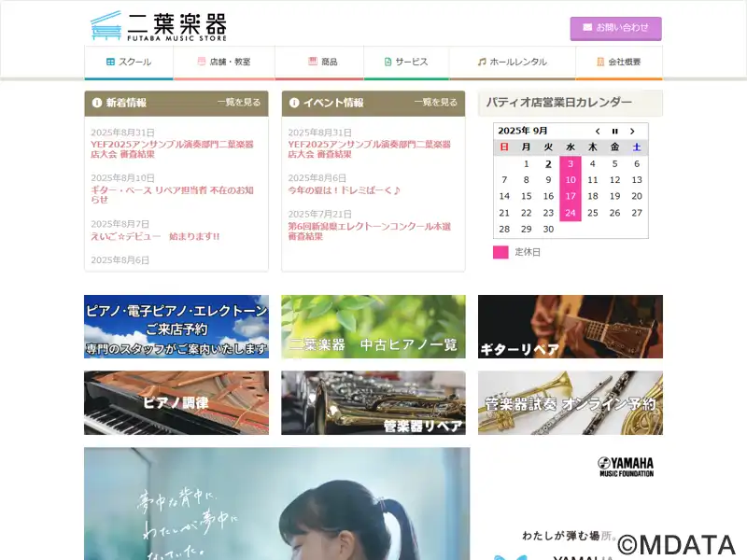Open the ホールレンタル menu

pyautogui.click(x=513, y=63)
